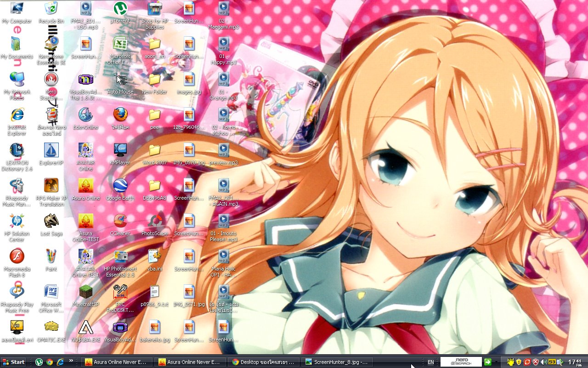Select the µTorrent desktop shortcut
Image resolution: width=588 pixels, height=368 pixels.
pos(120,12)
